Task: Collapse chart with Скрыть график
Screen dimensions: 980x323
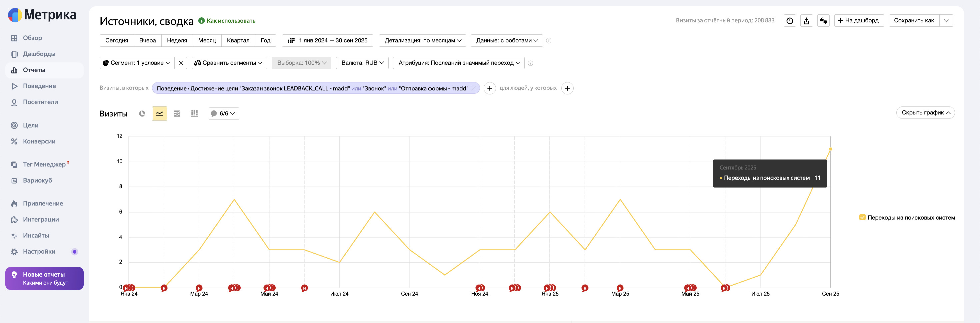Action: tap(926, 113)
